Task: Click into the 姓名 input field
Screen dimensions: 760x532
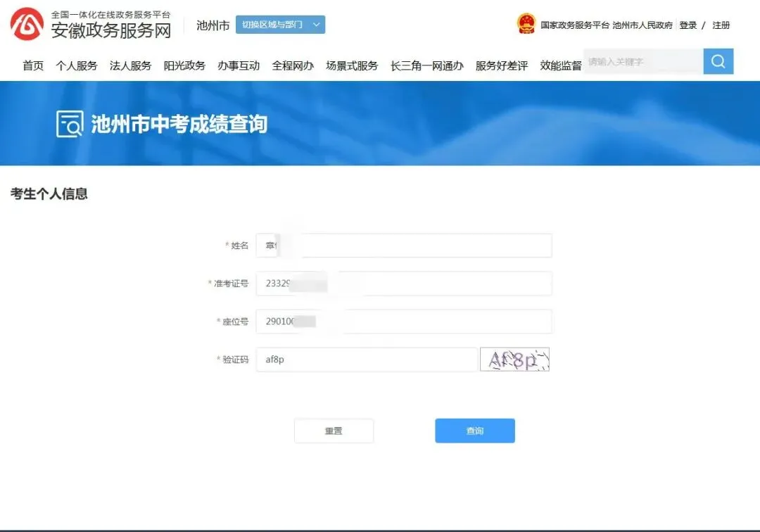Action: coord(404,246)
